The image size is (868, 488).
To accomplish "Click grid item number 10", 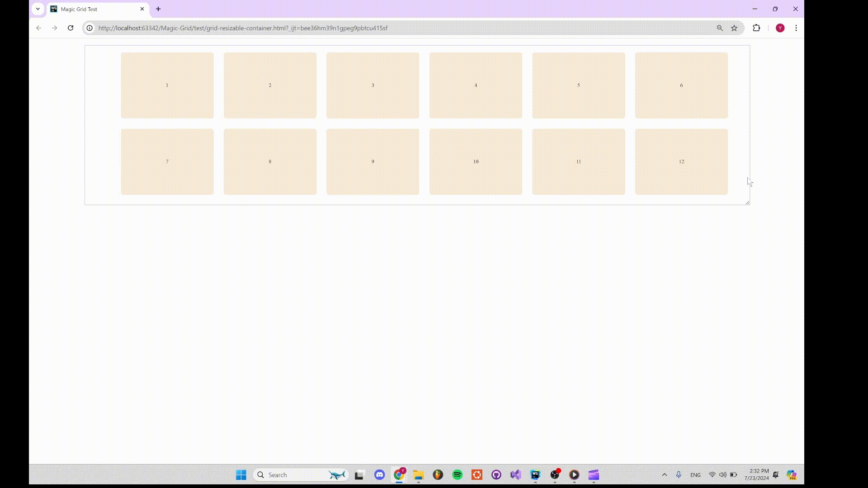I will [476, 162].
